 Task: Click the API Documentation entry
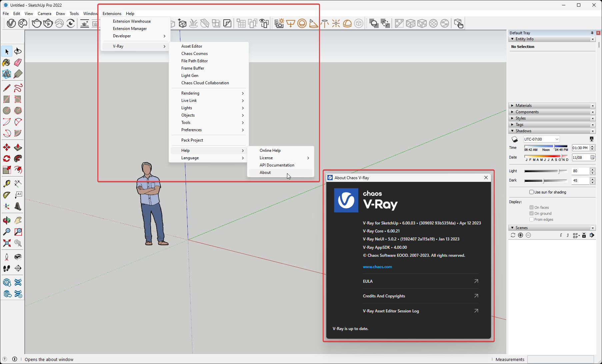tap(280, 165)
